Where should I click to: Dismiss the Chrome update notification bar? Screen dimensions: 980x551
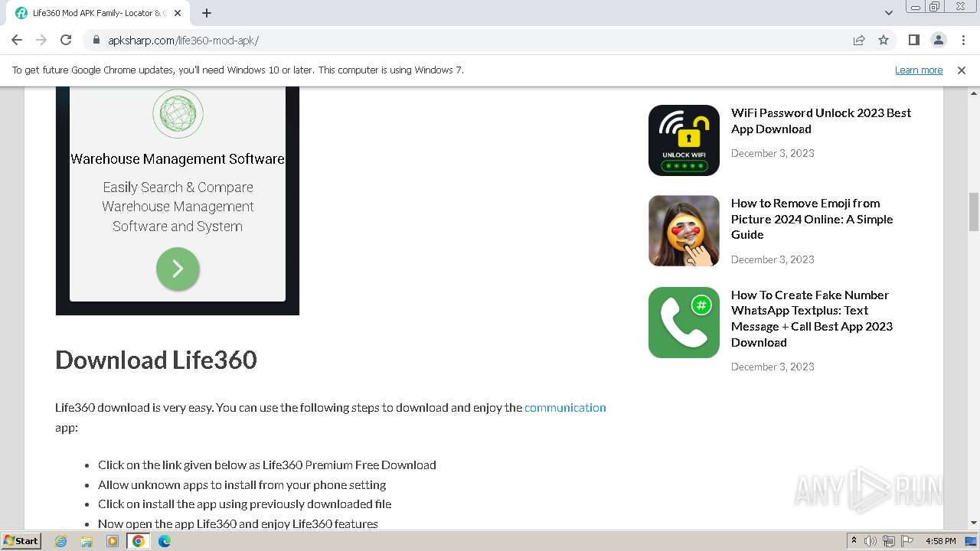[962, 70]
